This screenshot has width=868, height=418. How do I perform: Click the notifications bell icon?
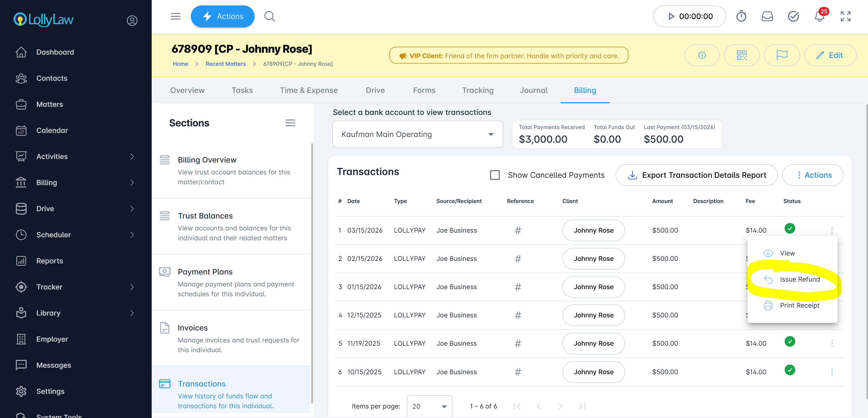[x=819, y=17]
